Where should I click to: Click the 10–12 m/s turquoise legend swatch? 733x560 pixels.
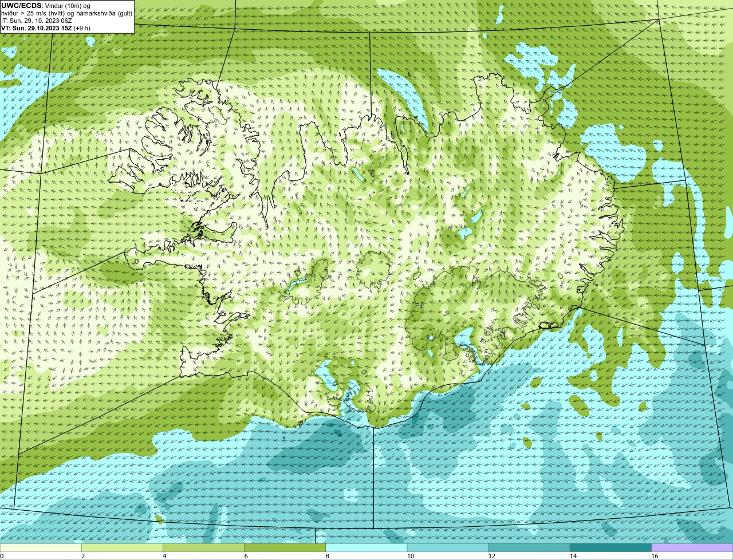tap(448, 548)
